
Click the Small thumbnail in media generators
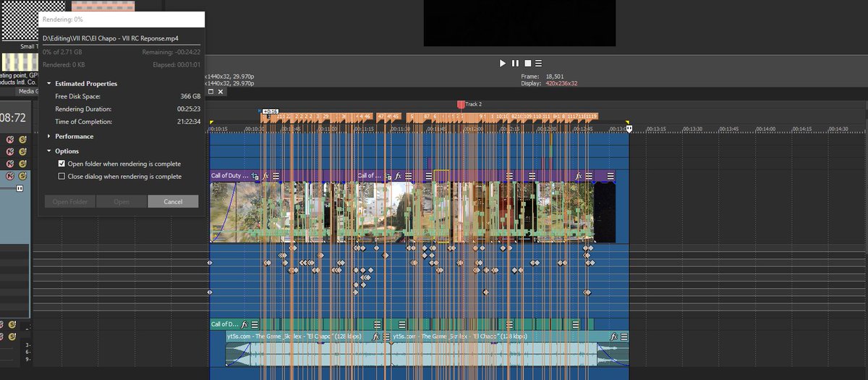coord(20,21)
